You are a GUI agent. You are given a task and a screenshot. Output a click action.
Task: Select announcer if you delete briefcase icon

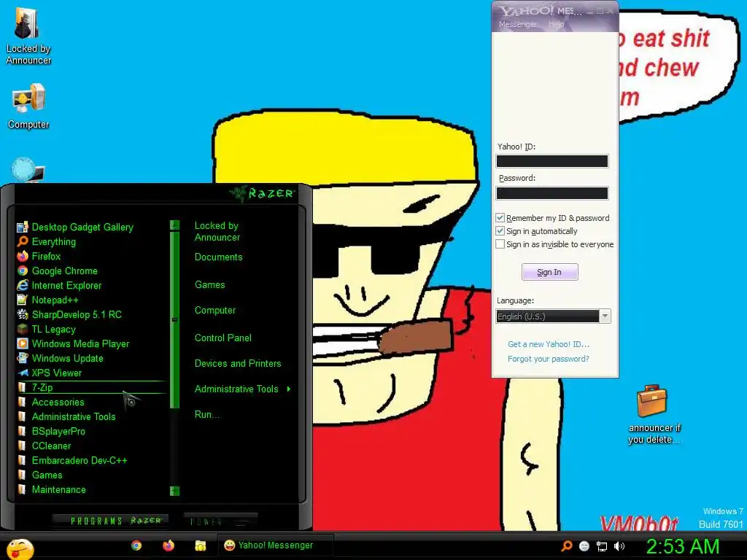pos(654,414)
